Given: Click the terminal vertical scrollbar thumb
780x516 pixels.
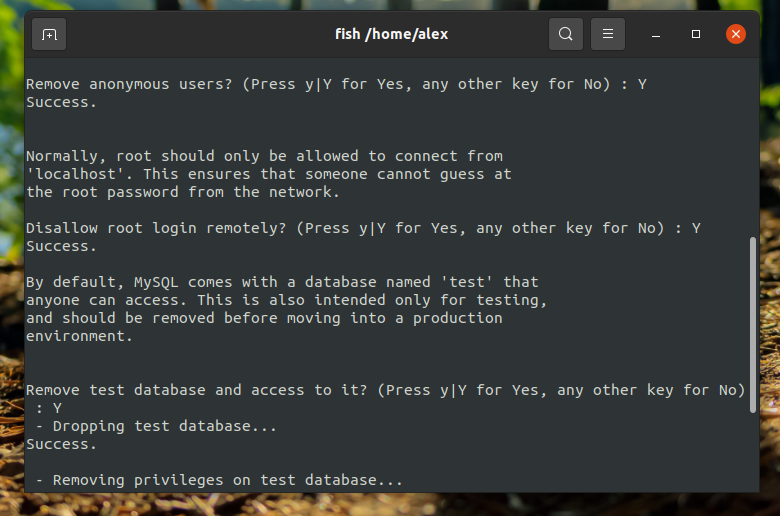Looking at the screenshot, I should [x=753, y=325].
